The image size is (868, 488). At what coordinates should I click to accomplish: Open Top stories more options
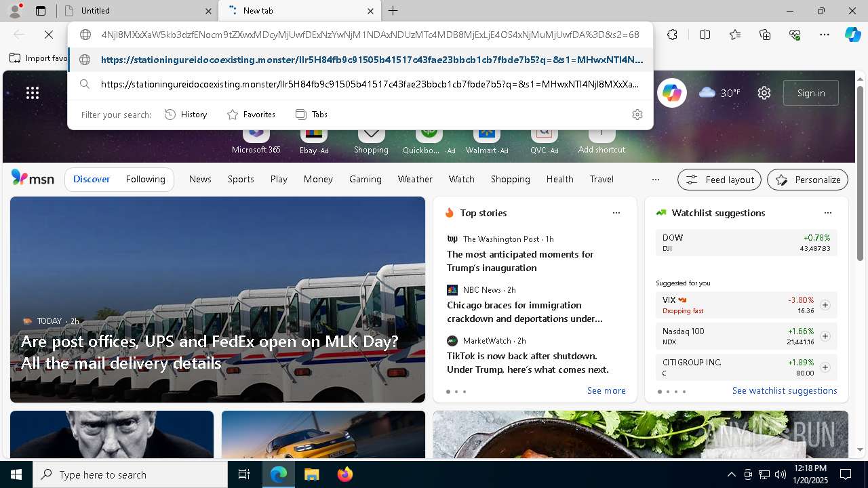616,213
